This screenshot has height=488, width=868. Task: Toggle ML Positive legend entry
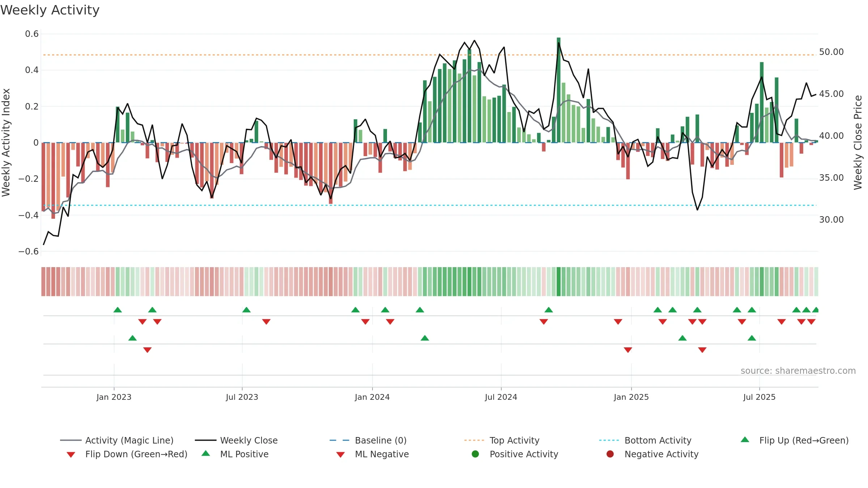[235, 454]
